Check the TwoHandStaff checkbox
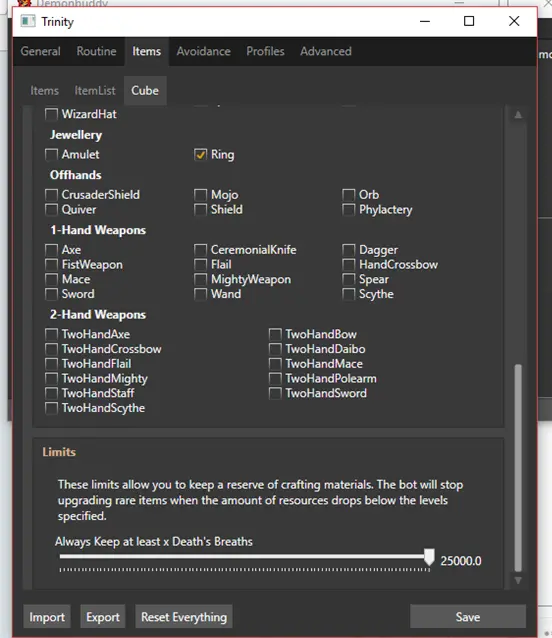The height and width of the screenshot is (638, 552). [51, 393]
